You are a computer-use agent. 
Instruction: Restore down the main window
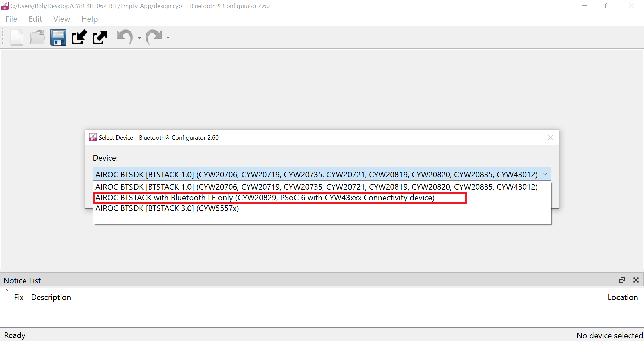(x=608, y=6)
